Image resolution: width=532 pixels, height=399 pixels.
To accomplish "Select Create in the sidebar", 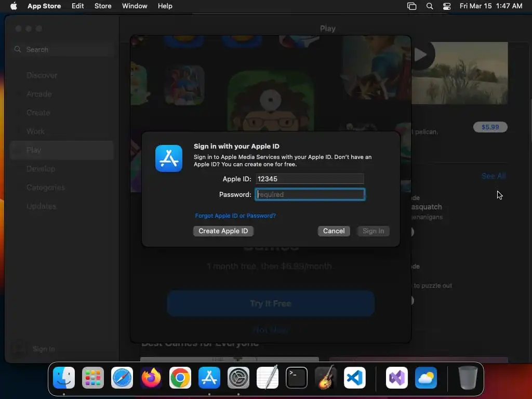I will pos(62,113).
